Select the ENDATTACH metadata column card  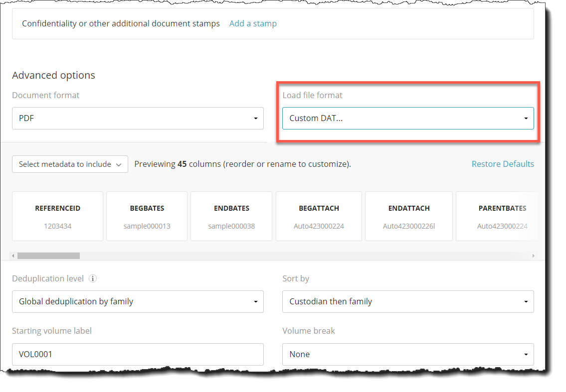pyautogui.click(x=408, y=216)
